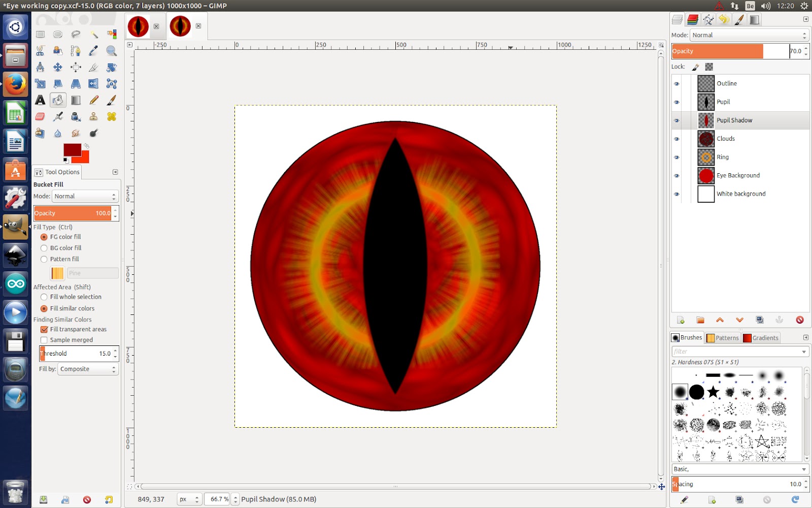812x508 pixels.
Task: Enable the Sample merged checkbox
Action: [44, 339]
